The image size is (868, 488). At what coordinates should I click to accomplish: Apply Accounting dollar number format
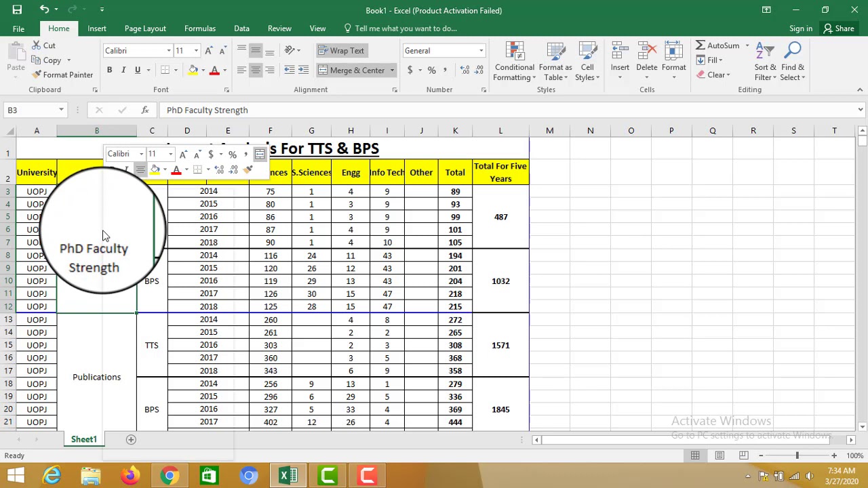coord(410,70)
